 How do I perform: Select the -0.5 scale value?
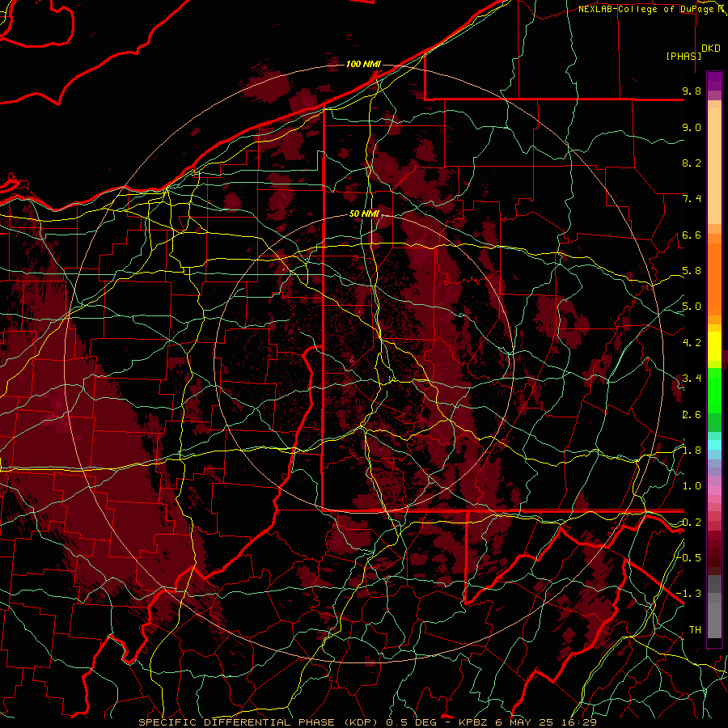[689, 557]
